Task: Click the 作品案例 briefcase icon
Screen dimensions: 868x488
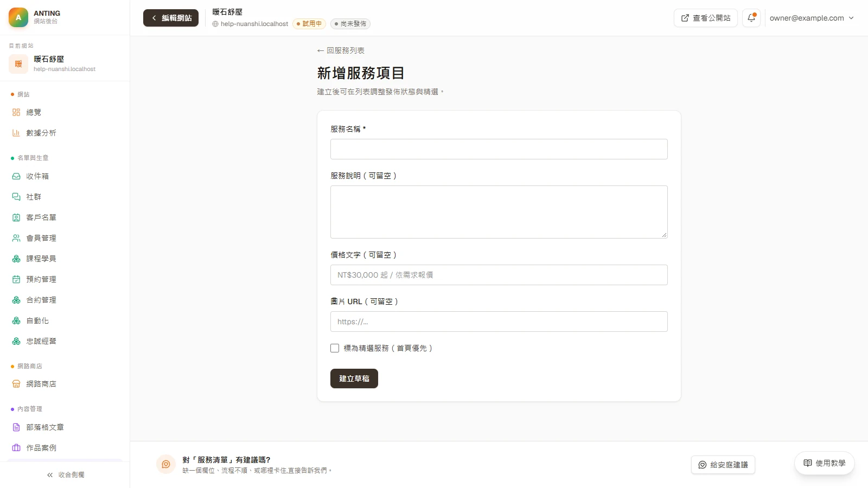Action: 16,448
